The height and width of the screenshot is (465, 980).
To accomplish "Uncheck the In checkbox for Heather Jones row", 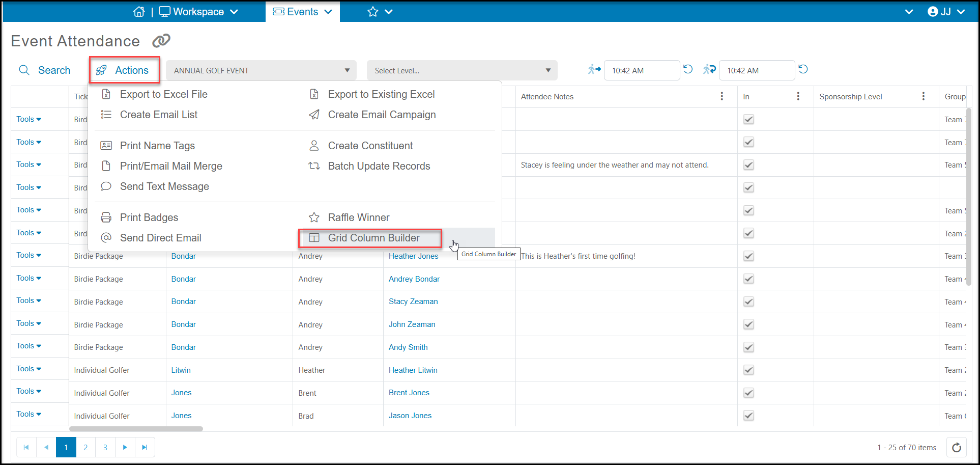I will 748,256.
